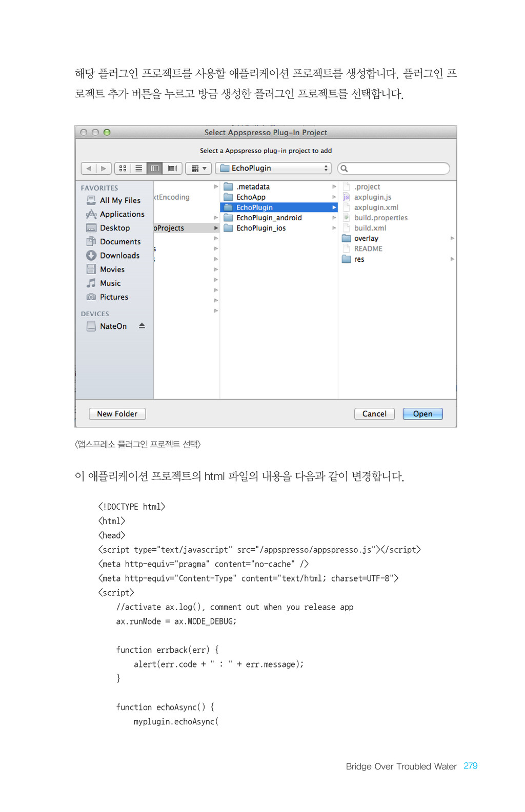This screenshot has width=525, height=812.
Task: Expand the res folder arrow
Action: [x=452, y=259]
